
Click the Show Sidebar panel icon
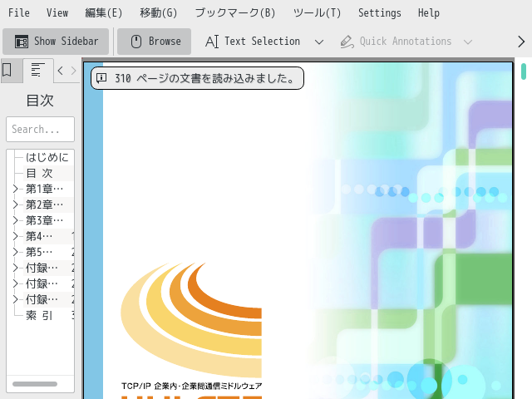(x=22, y=42)
